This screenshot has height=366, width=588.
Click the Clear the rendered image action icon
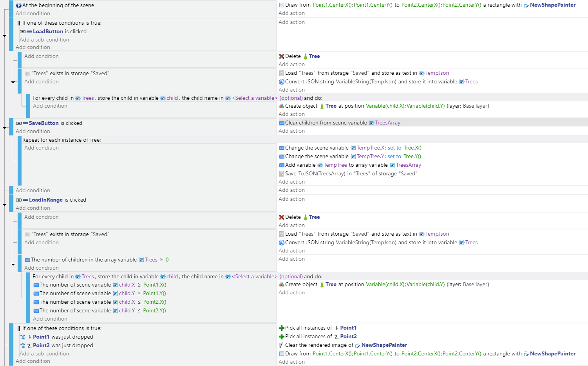[281, 345]
